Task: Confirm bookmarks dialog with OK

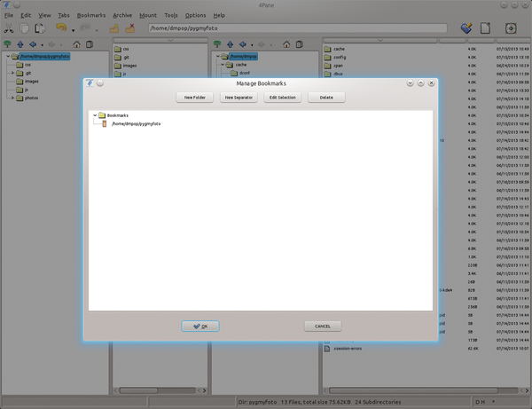Action: coord(199,326)
